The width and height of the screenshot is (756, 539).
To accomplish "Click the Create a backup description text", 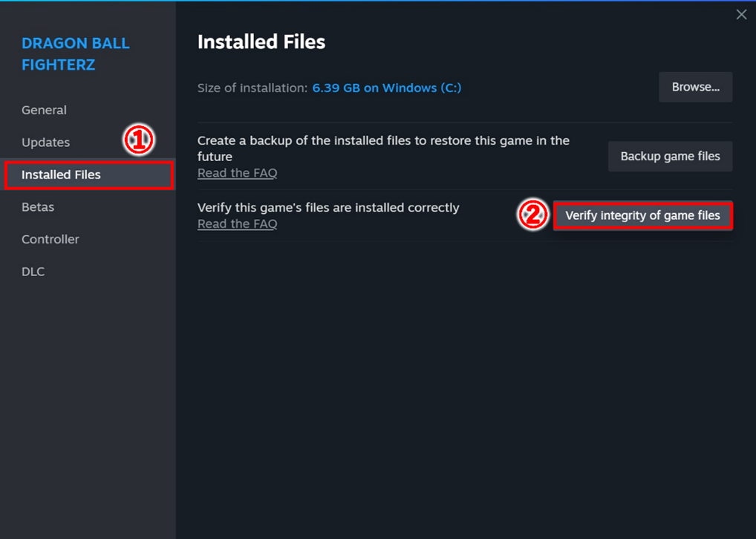I will pyautogui.click(x=383, y=148).
